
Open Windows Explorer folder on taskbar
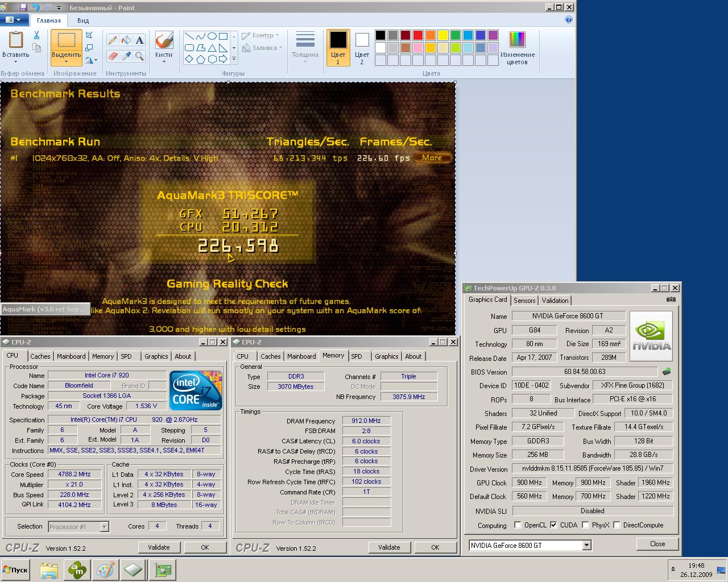pos(49,570)
